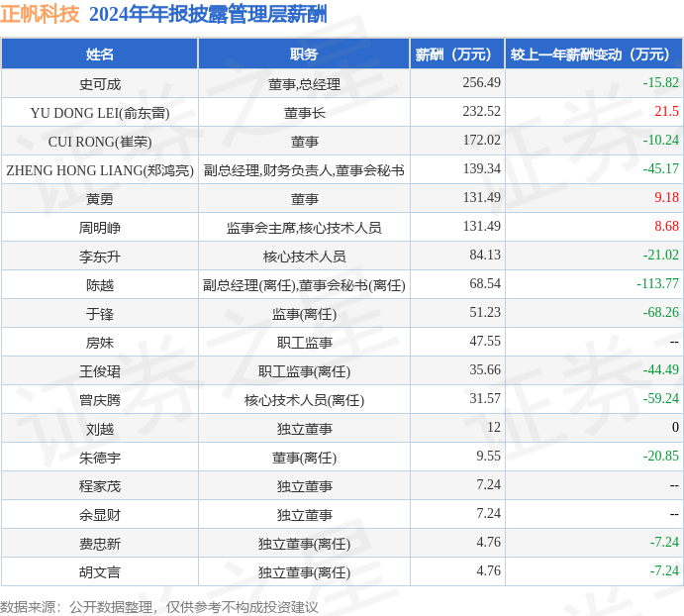Select the name 黄勇
Screen dimensions: 684x616
(100, 199)
